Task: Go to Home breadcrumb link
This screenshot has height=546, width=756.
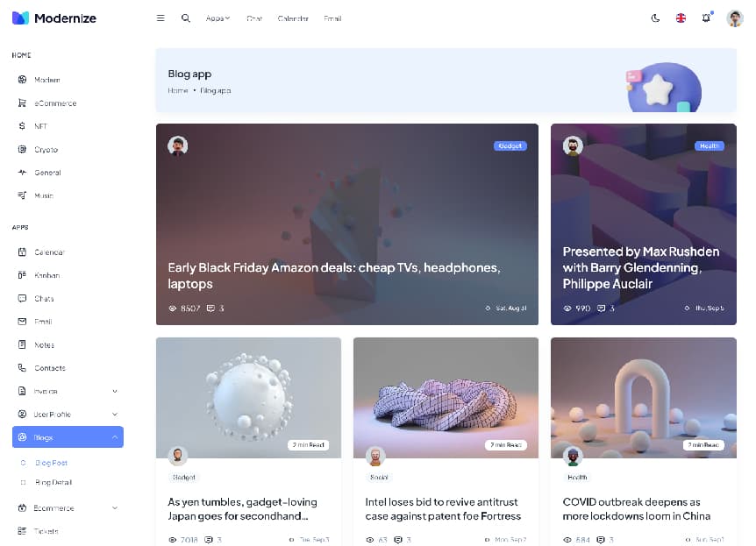Action: 178,90
